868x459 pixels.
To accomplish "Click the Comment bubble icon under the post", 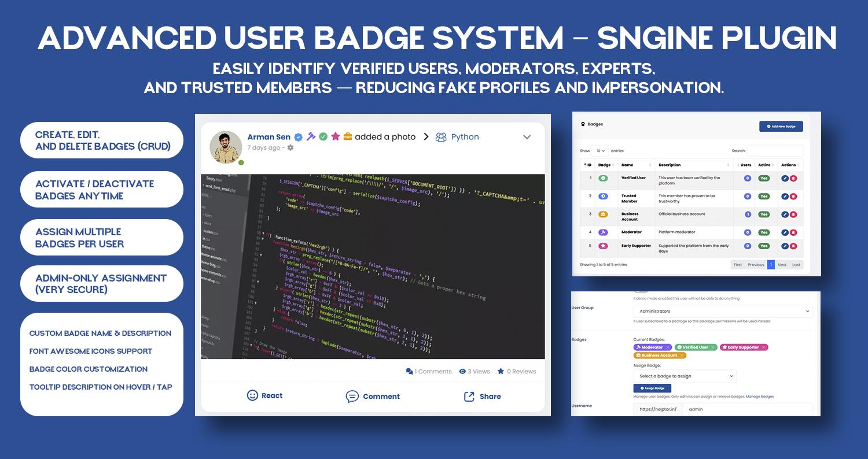I will 353,397.
